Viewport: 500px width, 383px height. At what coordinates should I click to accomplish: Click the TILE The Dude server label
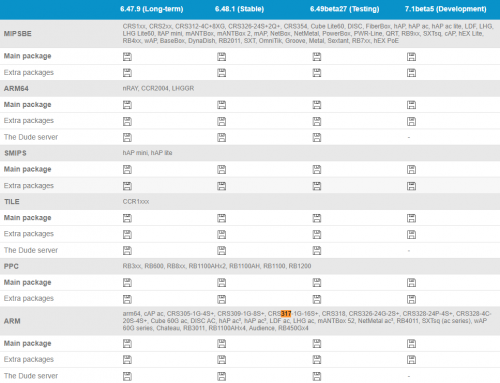pos(31,250)
